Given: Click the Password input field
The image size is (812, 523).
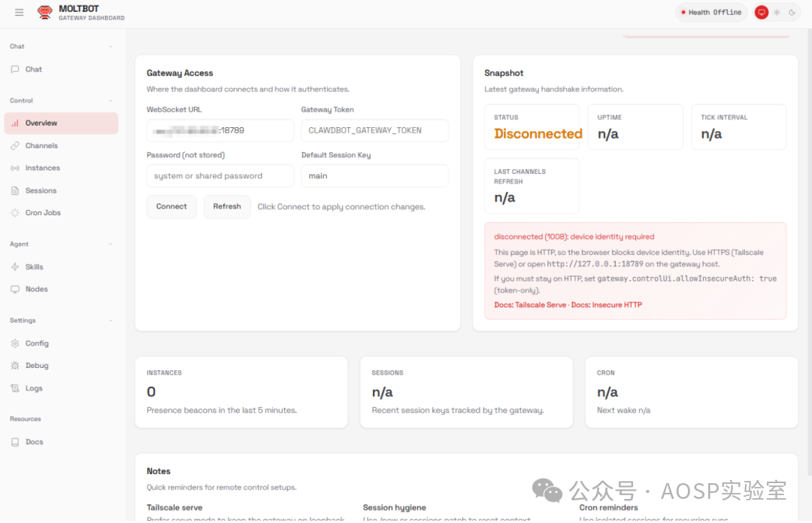Looking at the screenshot, I should pos(220,176).
